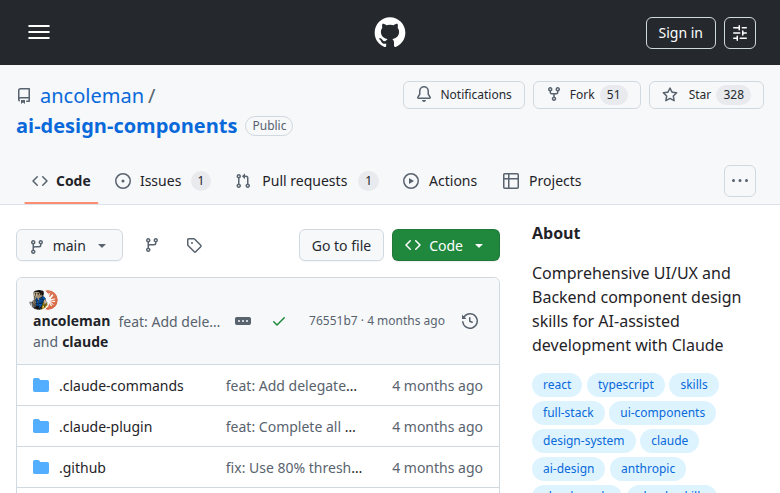Select the ai-design topic tag

pyautogui.click(x=569, y=469)
